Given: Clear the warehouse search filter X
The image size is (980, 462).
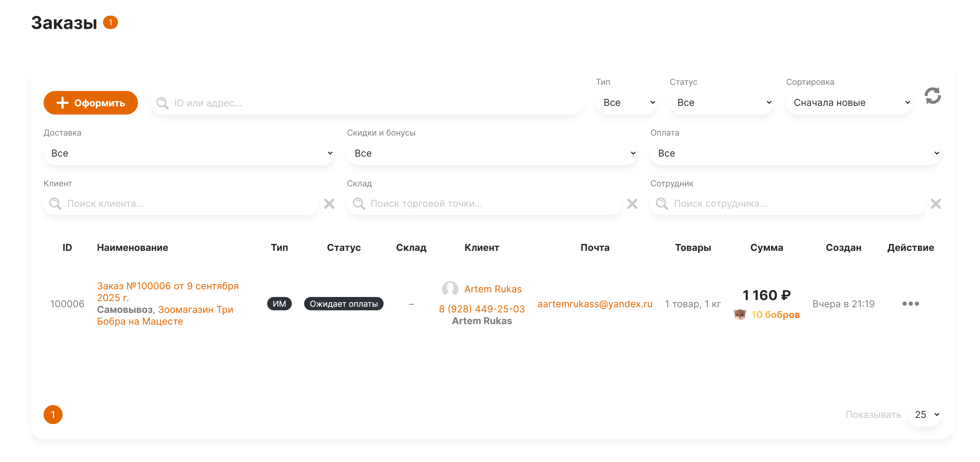Looking at the screenshot, I should [632, 204].
